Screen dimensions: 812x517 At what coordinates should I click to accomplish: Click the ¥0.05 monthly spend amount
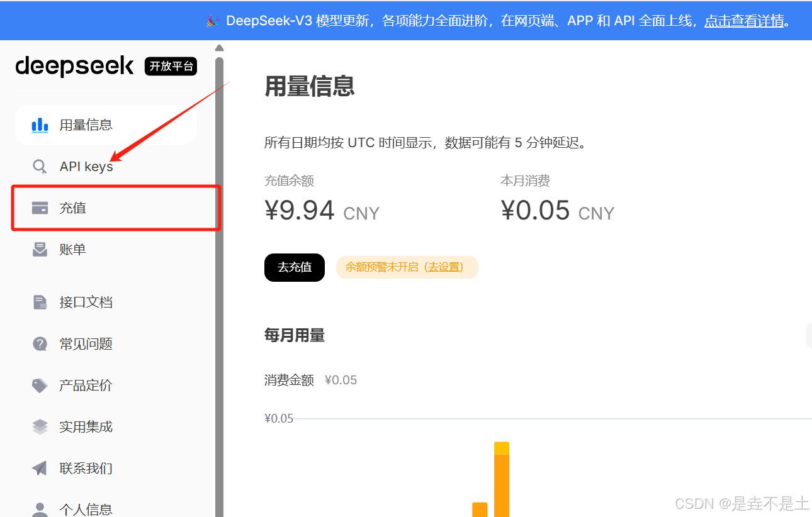(536, 211)
